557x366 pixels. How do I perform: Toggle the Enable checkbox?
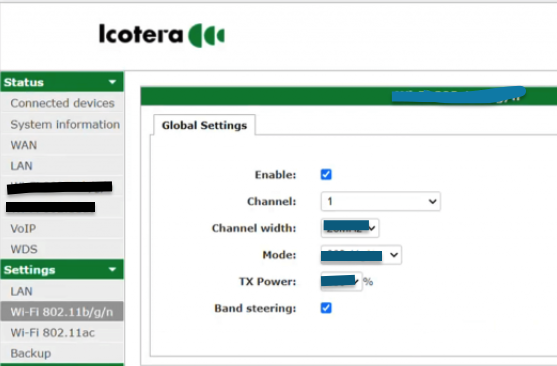point(326,174)
